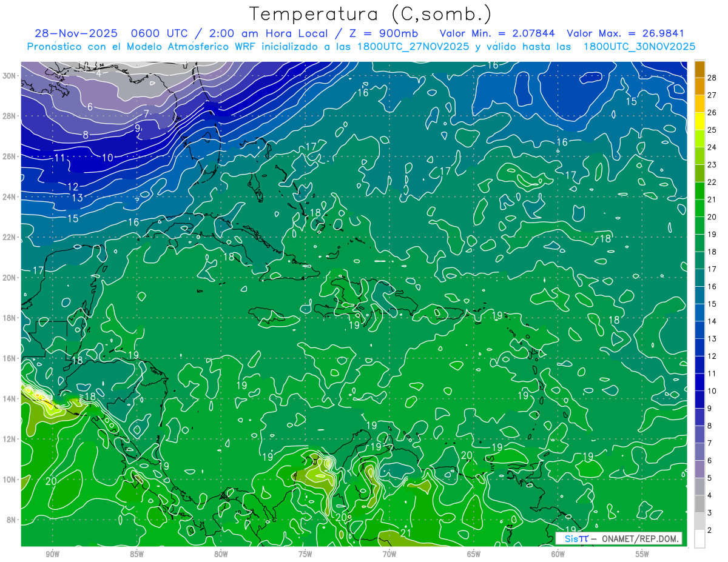
Task: Click the "14N" latitude axis label
Action: (x=10, y=399)
